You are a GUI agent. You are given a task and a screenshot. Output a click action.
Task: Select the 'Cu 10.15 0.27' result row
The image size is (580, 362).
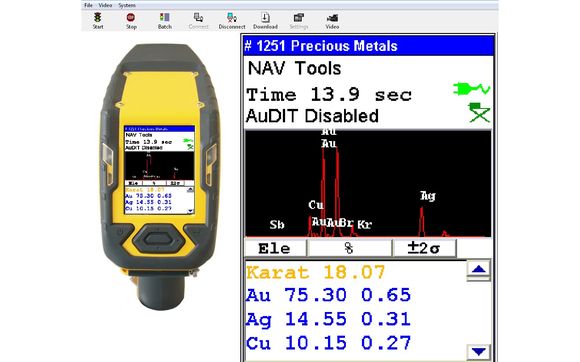point(328,343)
